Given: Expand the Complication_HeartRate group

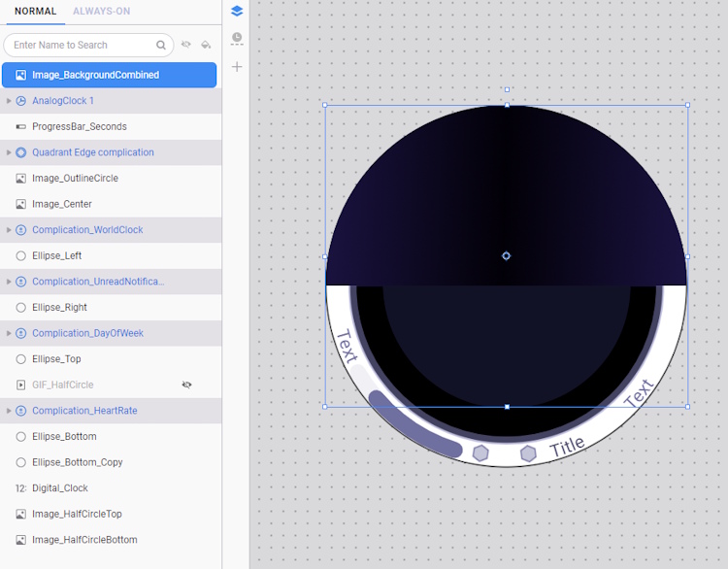Looking at the screenshot, I should point(9,411).
